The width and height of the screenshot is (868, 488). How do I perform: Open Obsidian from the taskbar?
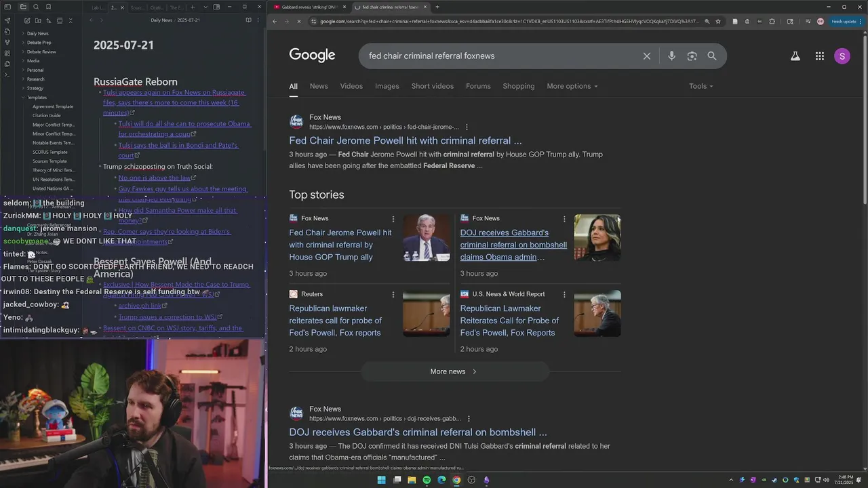pyautogui.click(x=486, y=480)
